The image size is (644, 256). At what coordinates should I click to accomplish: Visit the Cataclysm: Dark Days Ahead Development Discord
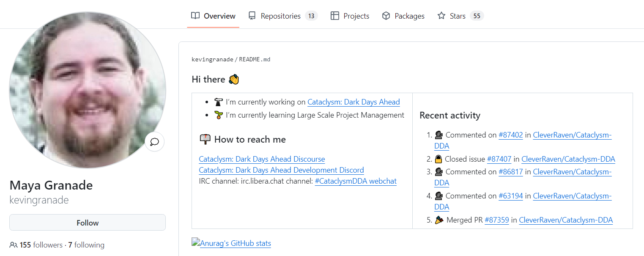[x=281, y=170]
